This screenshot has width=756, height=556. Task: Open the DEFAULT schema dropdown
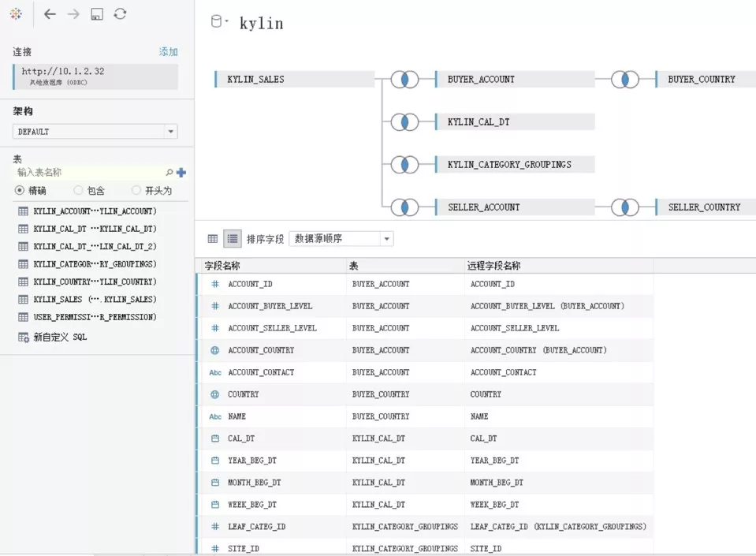pos(95,132)
